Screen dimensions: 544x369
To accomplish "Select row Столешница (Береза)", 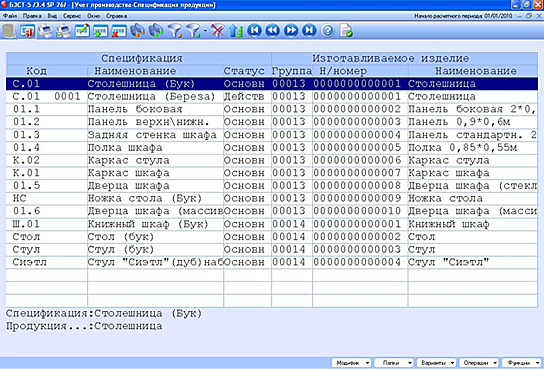I will tap(272, 96).
